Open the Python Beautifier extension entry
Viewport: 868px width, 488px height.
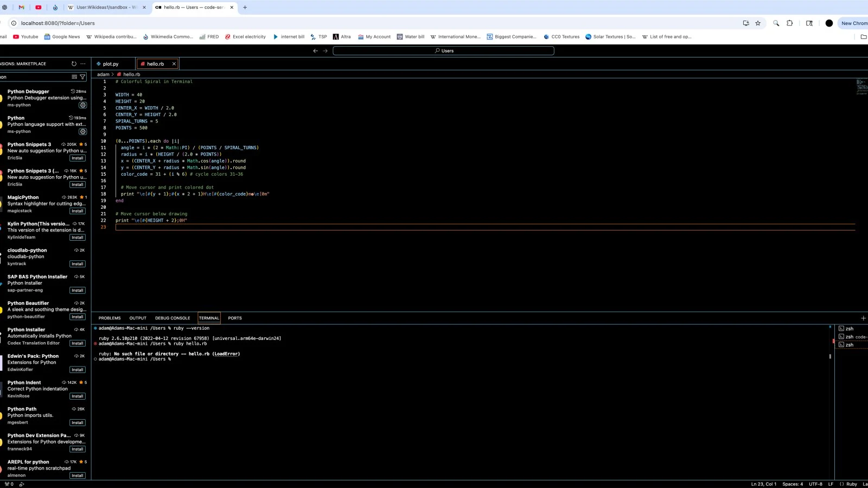tap(43, 310)
